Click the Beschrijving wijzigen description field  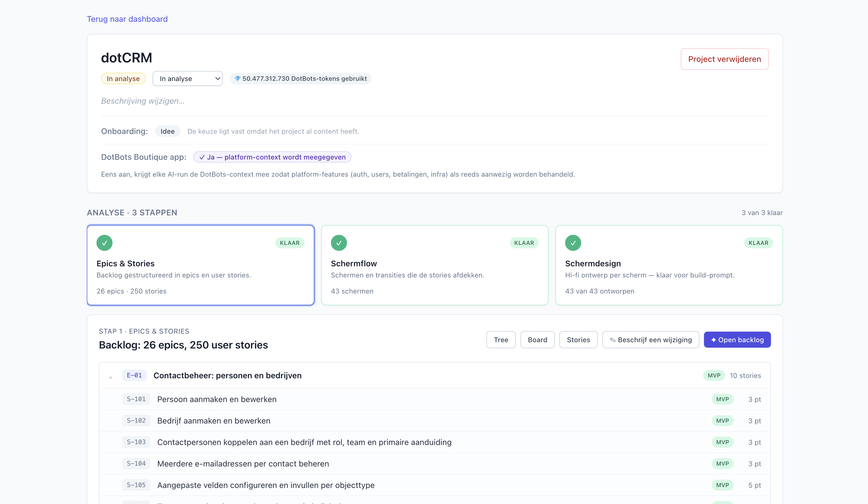click(143, 101)
